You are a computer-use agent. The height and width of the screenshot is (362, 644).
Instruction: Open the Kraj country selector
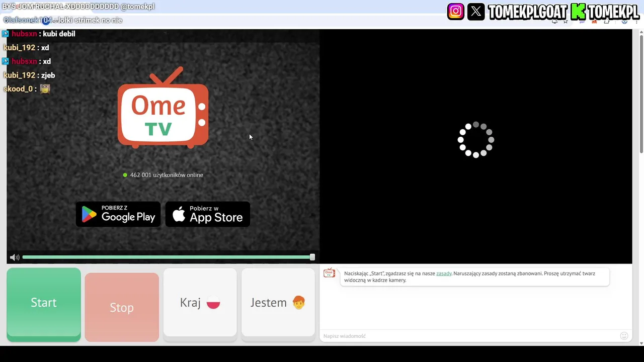[200, 303]
